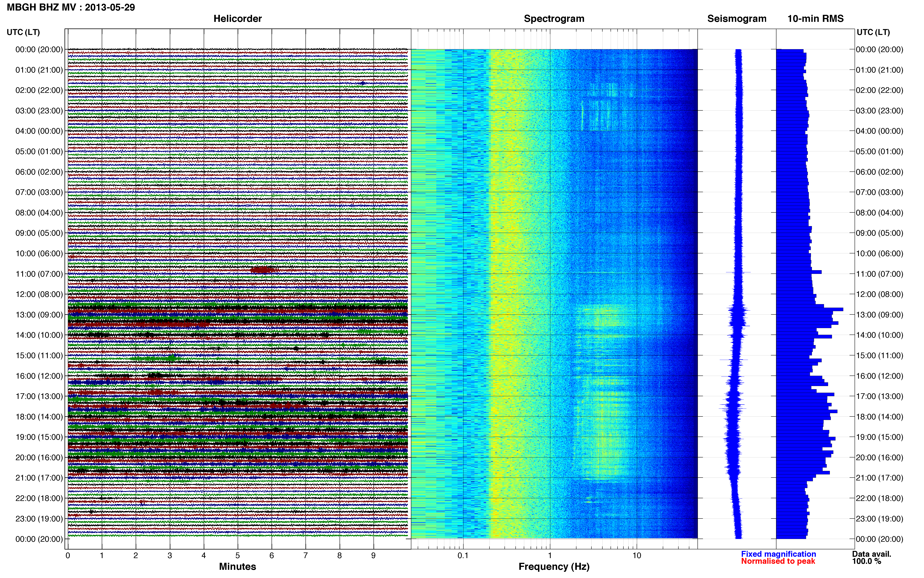
Task: Click "14:00 (10:00)" on the Helicorder time axis
Action: coord(39,335)
